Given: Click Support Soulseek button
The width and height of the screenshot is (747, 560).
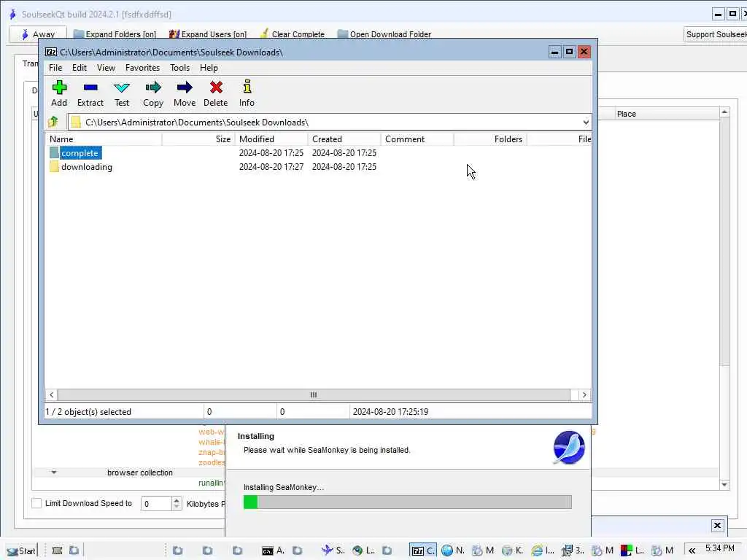Looking at the screenshot, I should coord(716,34).
